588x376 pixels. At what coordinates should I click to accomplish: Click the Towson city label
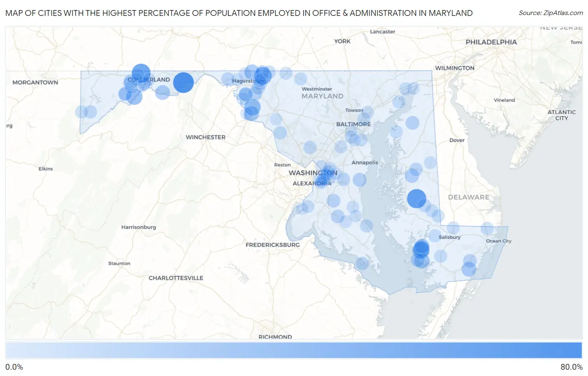[x=354, y=110]
